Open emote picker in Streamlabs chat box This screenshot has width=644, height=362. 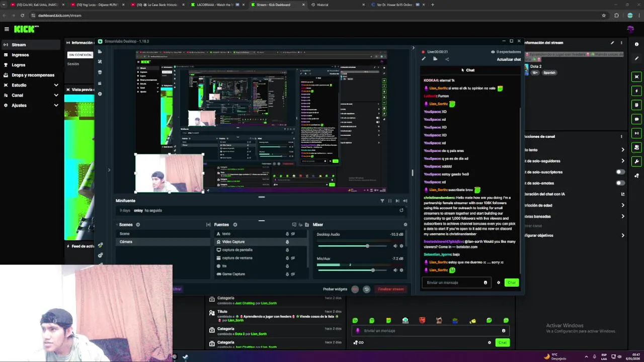[486, 283]
